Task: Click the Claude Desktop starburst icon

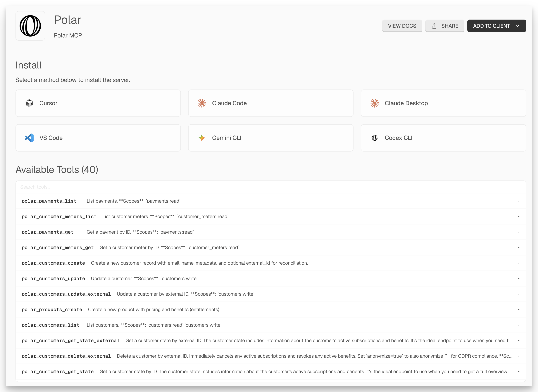Action: pyautogui.click(x=375, y=103)
